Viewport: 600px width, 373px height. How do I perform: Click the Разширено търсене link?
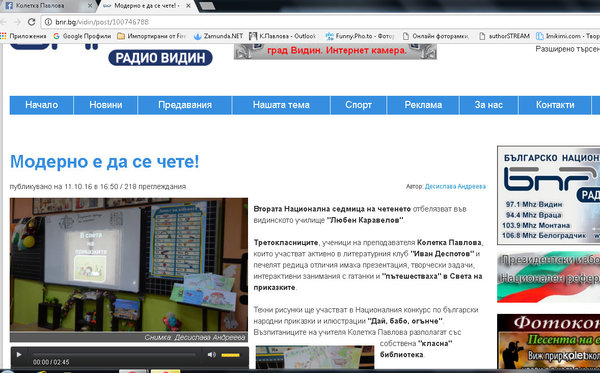click(x=567, y=49)
